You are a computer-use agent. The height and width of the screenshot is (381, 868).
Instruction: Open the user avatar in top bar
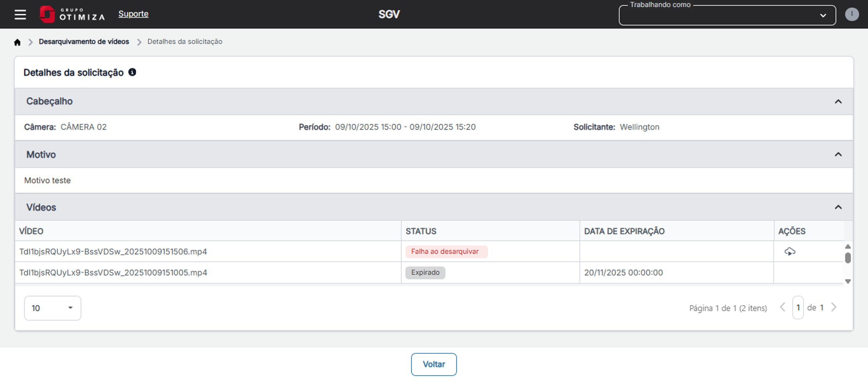(x=852, y=14)
